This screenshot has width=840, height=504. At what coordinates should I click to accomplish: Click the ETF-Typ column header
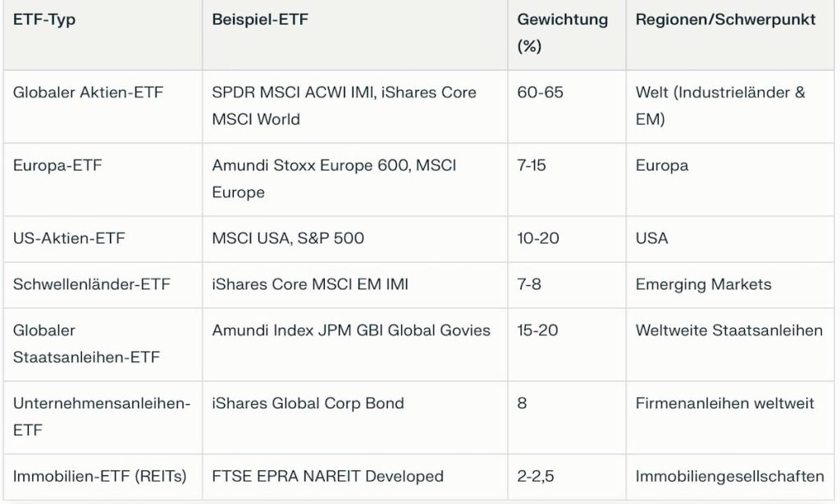[x=44, y=20]
